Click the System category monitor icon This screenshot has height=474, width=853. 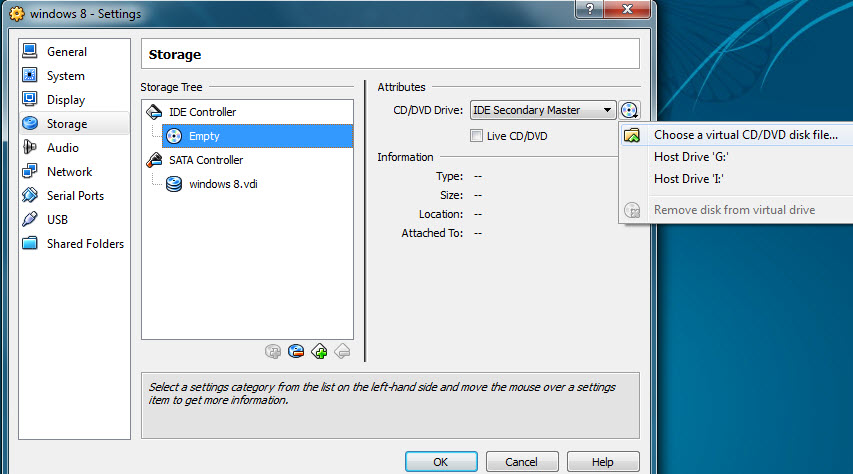pos(30,75)
